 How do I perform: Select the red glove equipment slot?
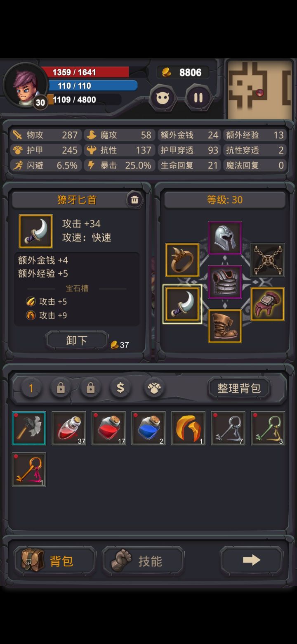[x=268, y=304]
